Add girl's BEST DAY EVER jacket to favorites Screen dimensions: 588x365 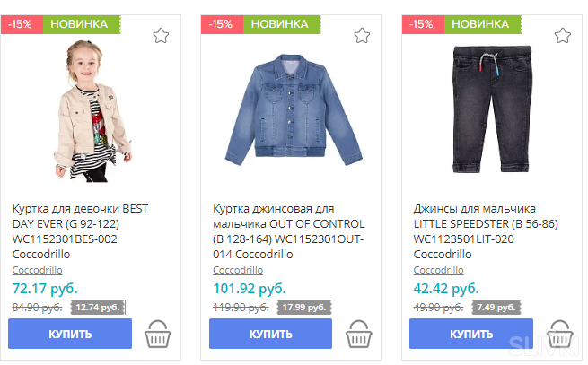161,36
